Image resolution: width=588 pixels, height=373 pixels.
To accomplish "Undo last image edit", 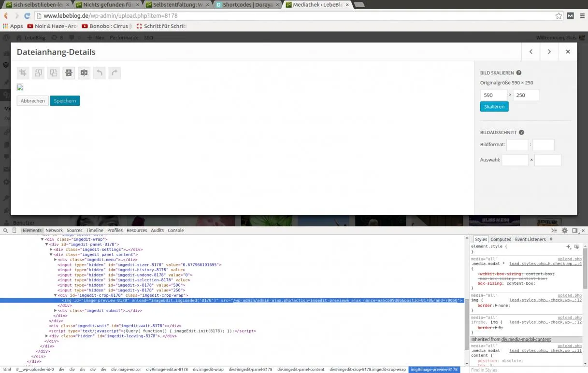I will point(99,73).
